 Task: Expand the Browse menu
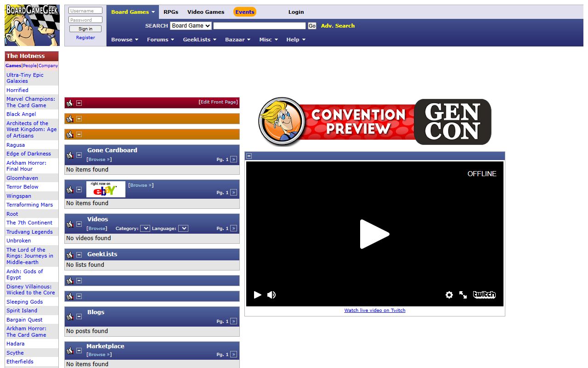pyautogui.click(x=124, y=40)
